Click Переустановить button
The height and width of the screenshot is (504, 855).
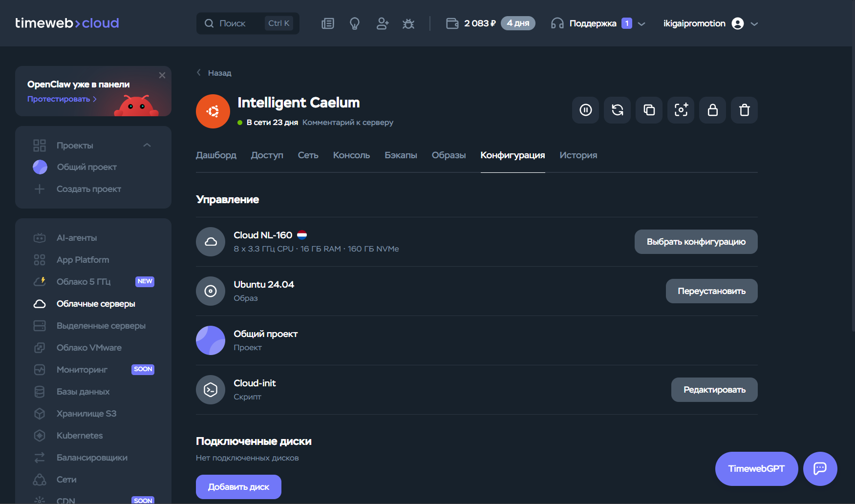point(712,291)
